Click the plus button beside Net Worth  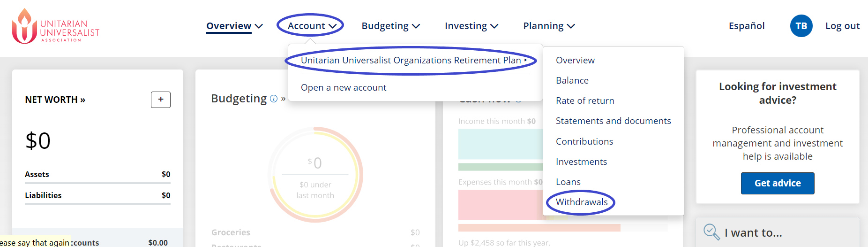click(x=160, y=100)
